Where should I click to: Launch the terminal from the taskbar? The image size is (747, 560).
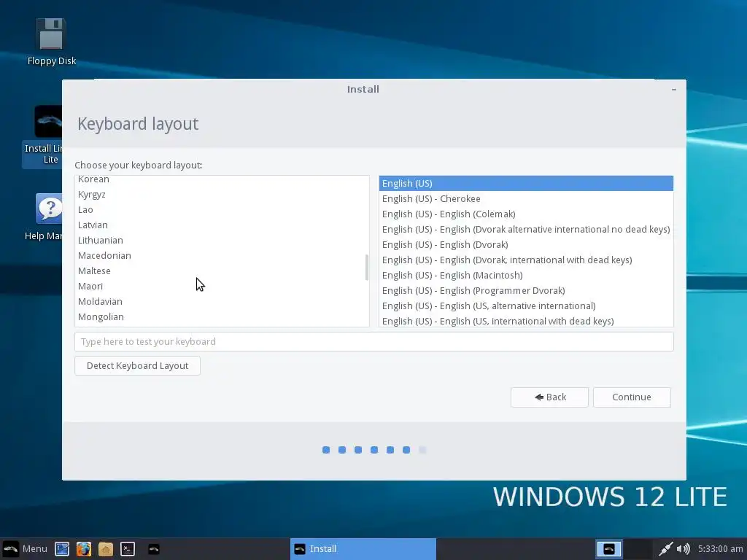pos(128,549)
